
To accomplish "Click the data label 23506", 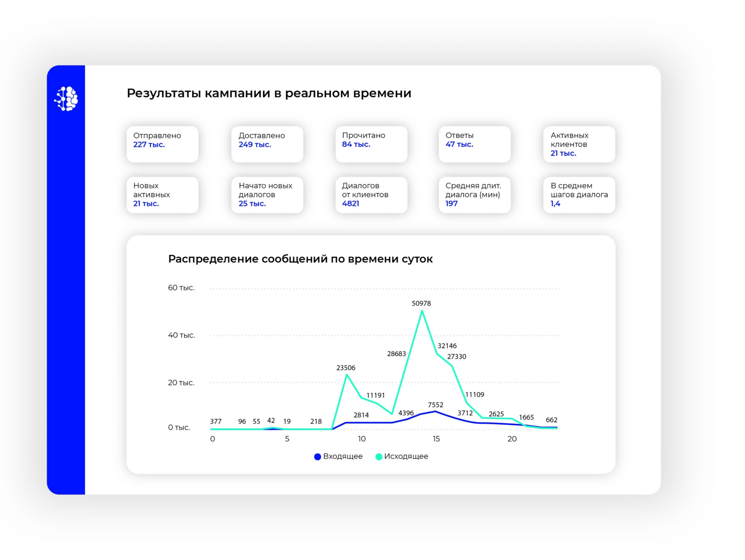I will 346,368.
